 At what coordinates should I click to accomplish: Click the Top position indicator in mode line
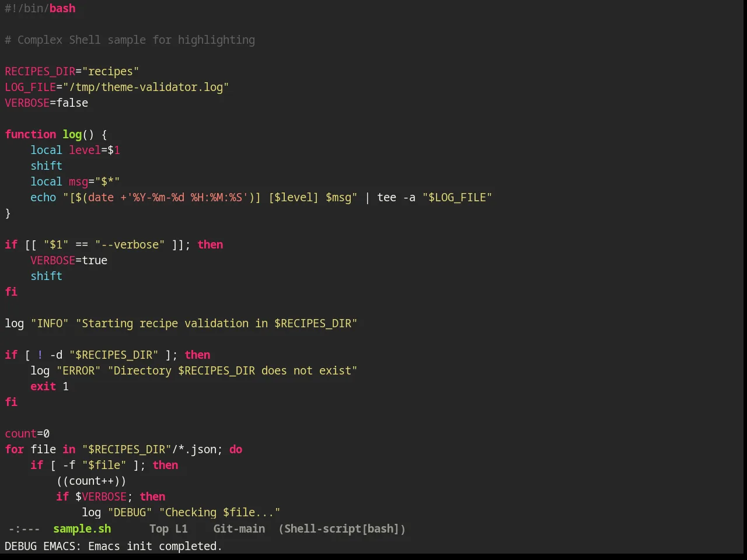click(x=159, y=528)
